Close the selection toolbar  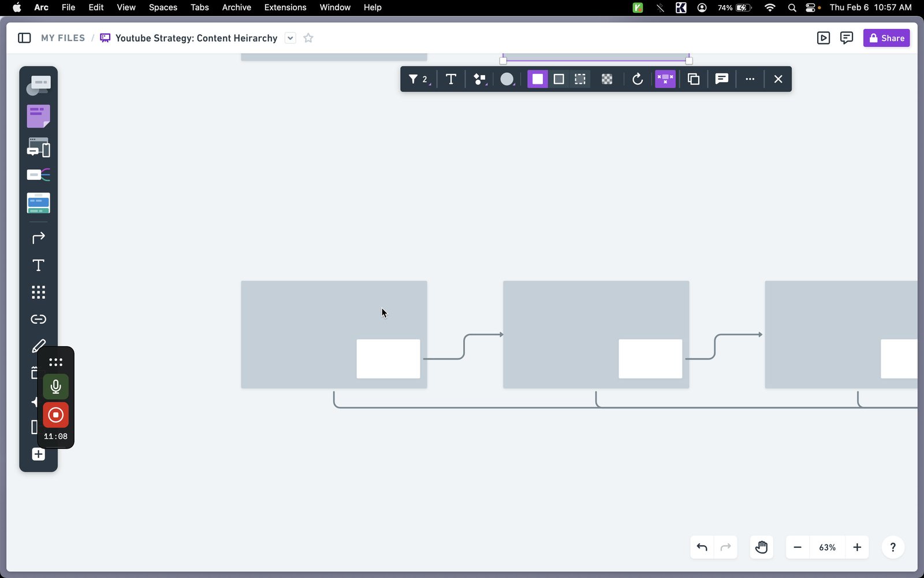pyautogui.click(x=778, y=79)
